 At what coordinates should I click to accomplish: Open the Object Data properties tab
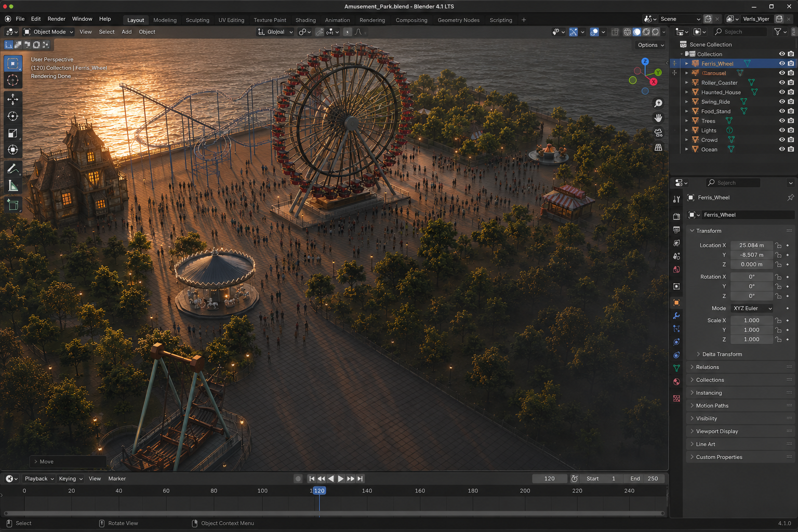676,368
